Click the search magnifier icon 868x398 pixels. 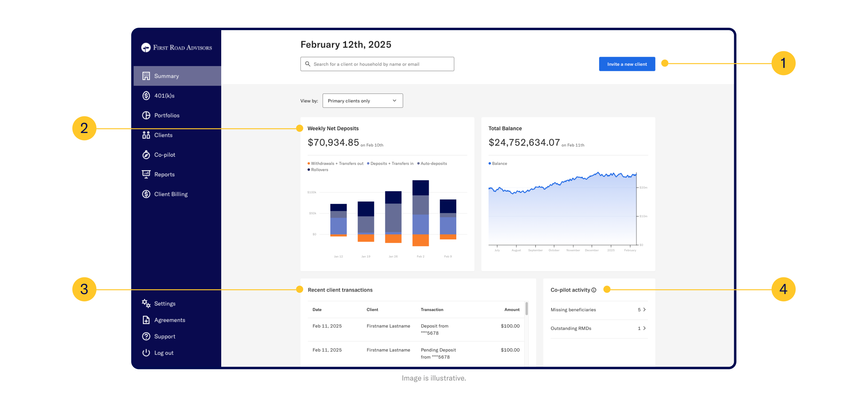[308, 64]
